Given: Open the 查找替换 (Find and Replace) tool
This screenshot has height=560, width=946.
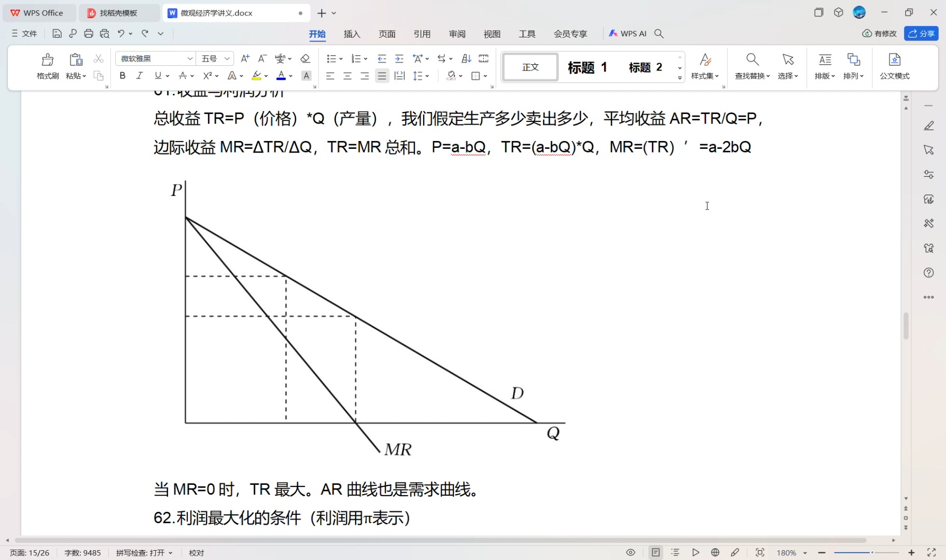Looking at the screenshot, I should pyautogui.click(x=751, y=66).
